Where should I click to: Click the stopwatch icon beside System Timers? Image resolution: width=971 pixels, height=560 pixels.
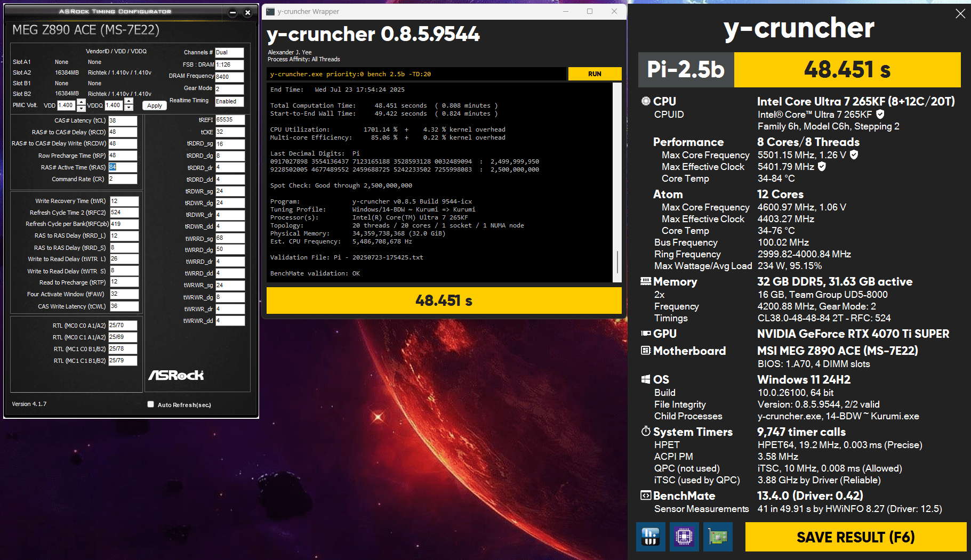click(646, 432)
